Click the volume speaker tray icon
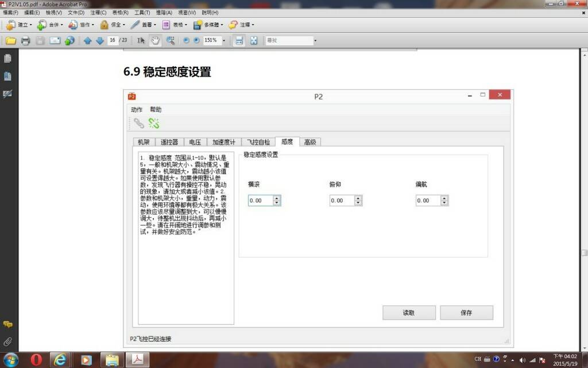This screenshot has width=588, height=368. click(523, 360)
